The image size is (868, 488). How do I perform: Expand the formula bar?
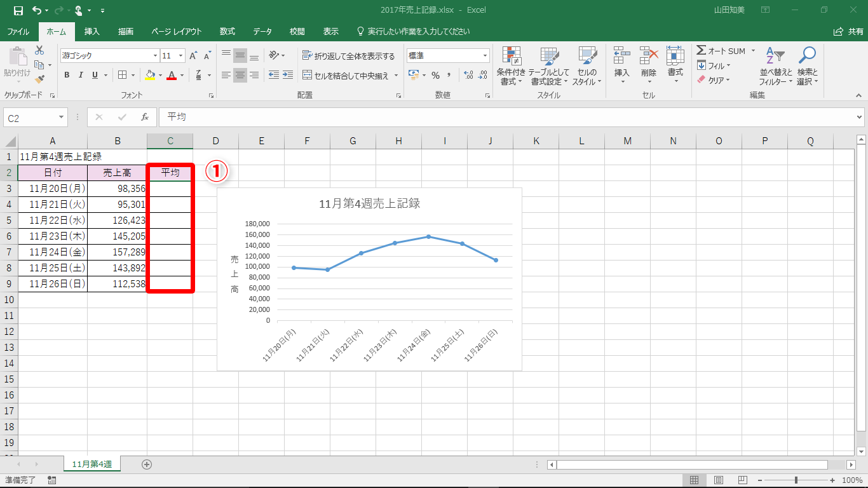pyautogui.click(x=860, y=118)
